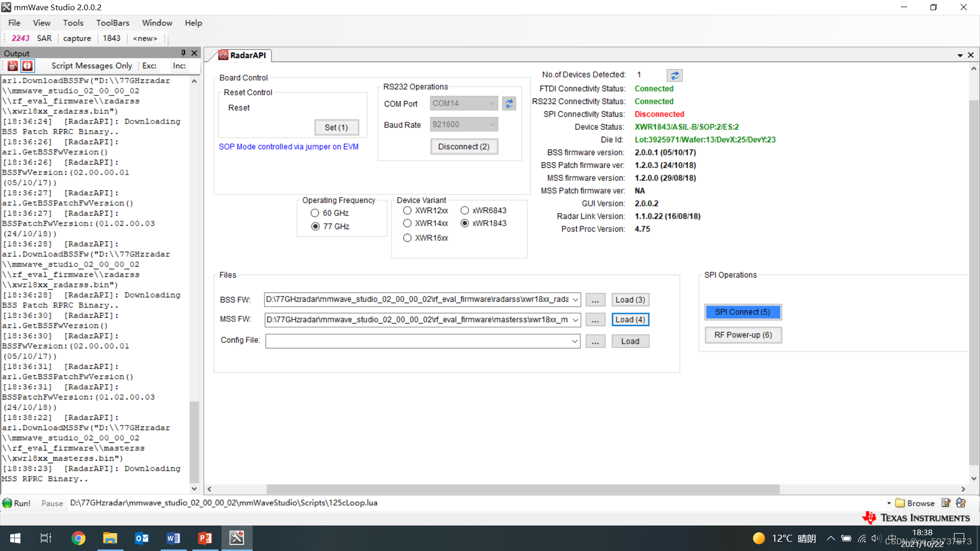
Task: Refresh the COM port list
Action: coord(509,104)
